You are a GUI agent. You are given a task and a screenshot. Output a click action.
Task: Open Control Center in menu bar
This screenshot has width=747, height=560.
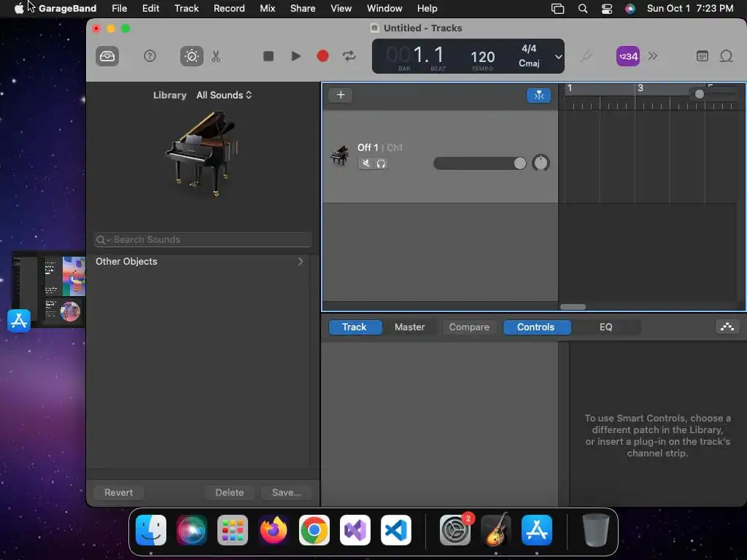point(606,9)
